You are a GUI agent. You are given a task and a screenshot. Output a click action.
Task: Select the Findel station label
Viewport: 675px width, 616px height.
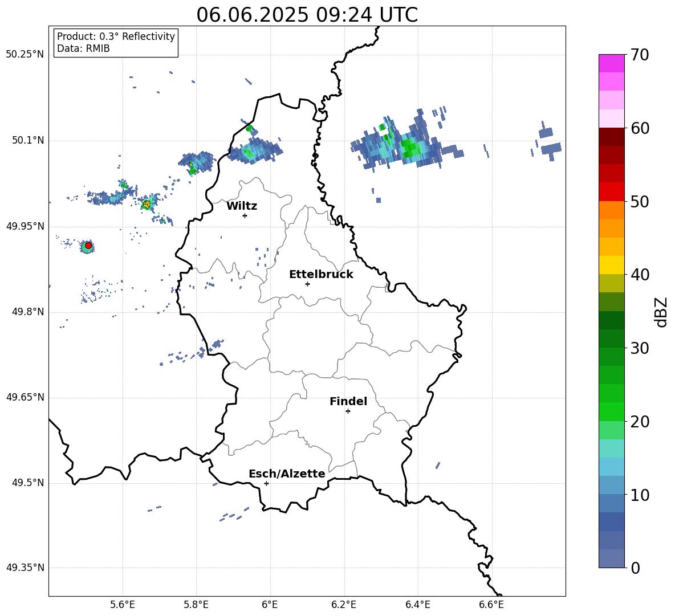tap(348, 401)
